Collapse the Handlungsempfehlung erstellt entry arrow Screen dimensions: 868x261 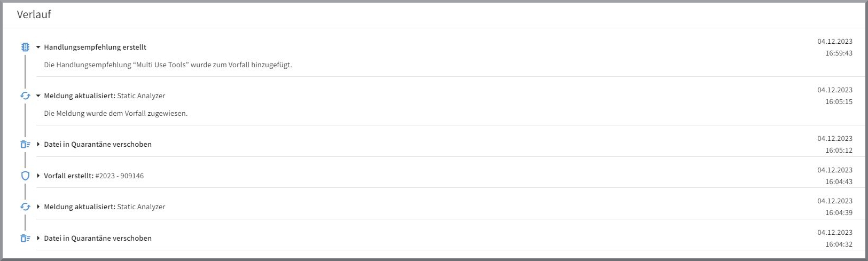(38, 47)
